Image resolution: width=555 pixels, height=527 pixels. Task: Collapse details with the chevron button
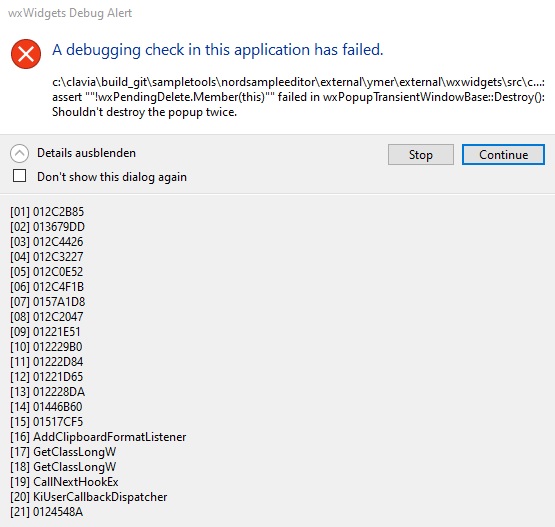pyautogui.click(x=19, y=154)
